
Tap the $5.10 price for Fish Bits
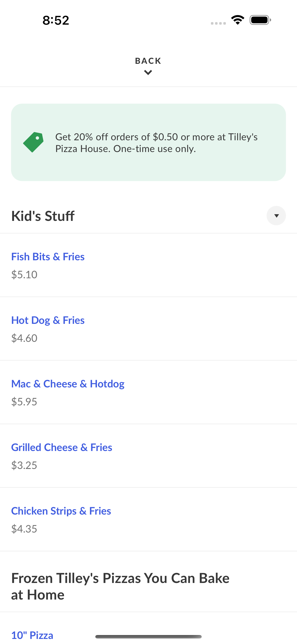point(24,275)
